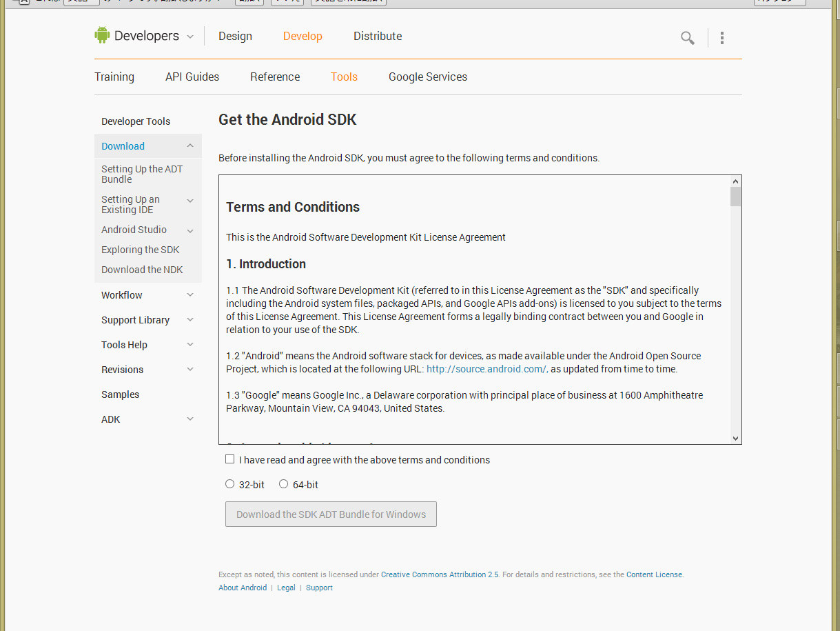
Task: Open the source.android.com link
Action: coord(486,369)
